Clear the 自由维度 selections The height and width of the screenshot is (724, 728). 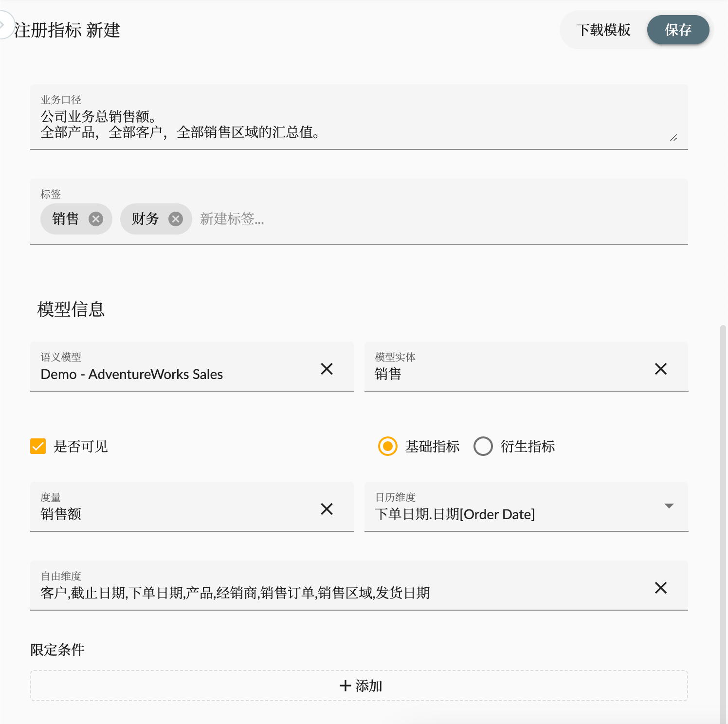click(661, 588)
